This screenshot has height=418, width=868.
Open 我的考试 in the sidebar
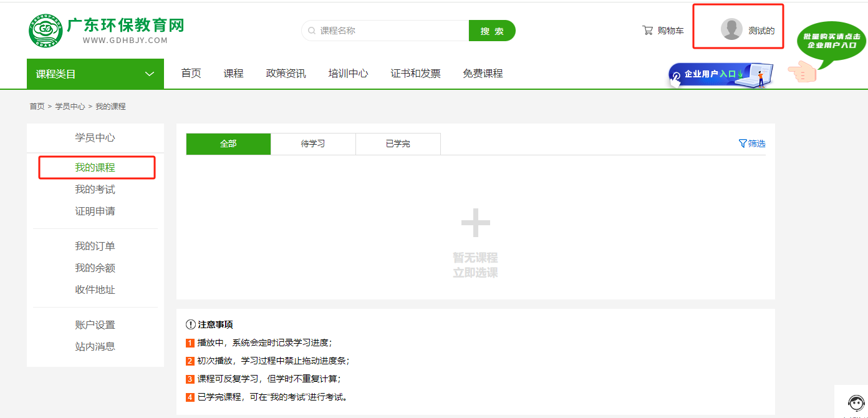click(95, 190)
